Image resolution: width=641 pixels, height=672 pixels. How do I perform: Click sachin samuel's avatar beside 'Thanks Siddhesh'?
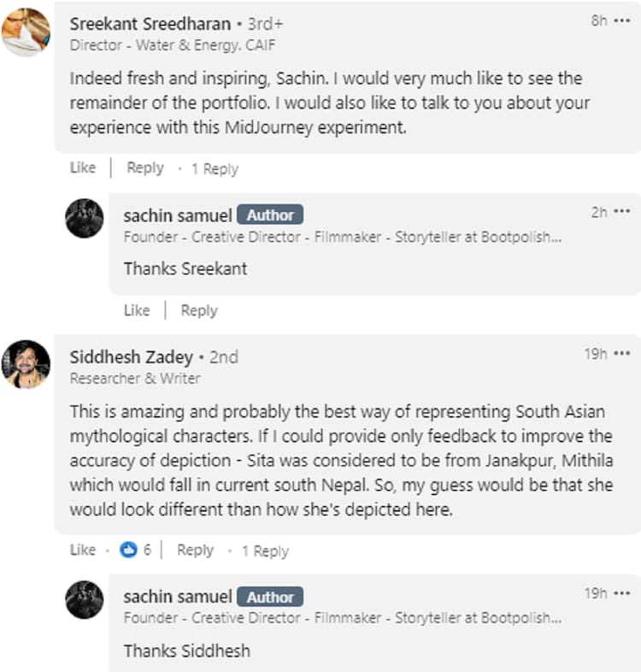point(85,599)
